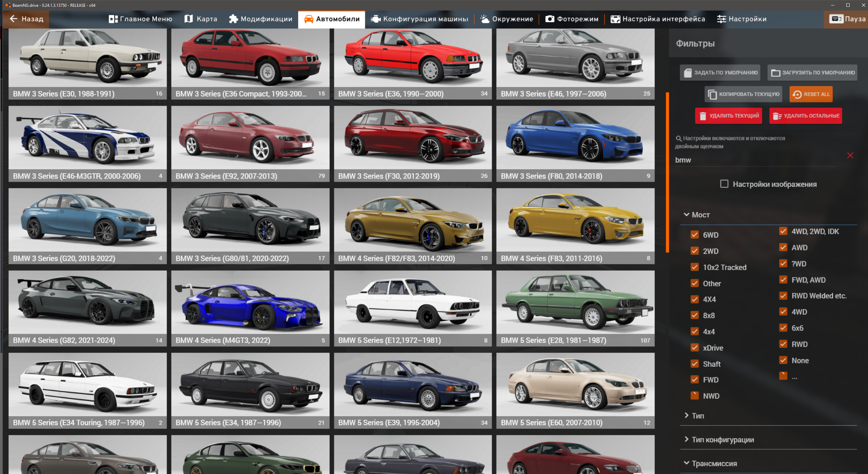Toggle the FWD filter checkbox
Viewport: 868px width, 474px height.
(695, 380)
